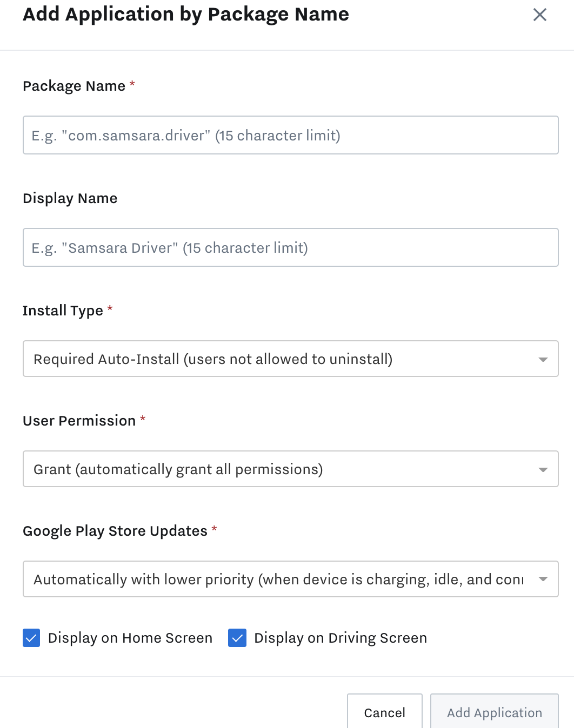Click inside the Display Name text field

coord(291,247)
